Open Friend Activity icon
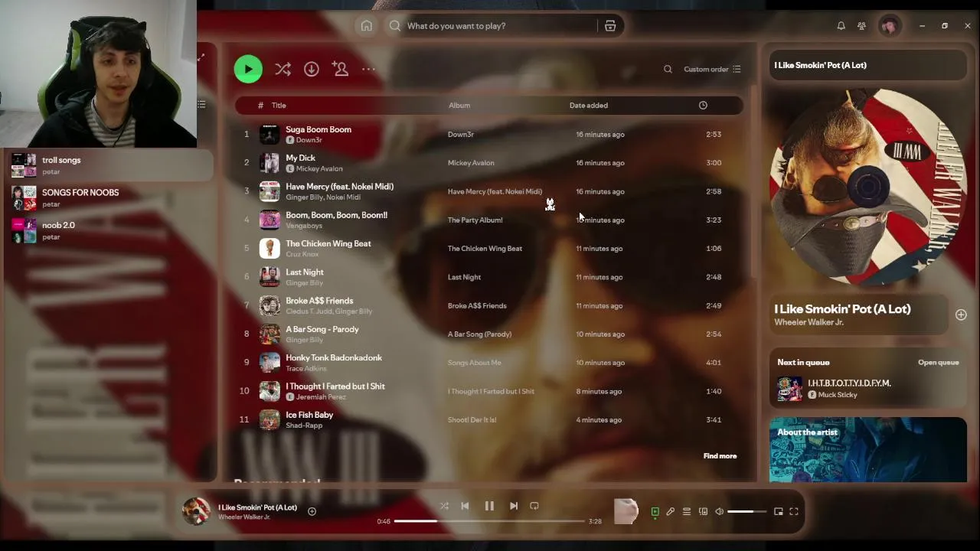Viewport: 980px width, 551px height. click(861, 26)
